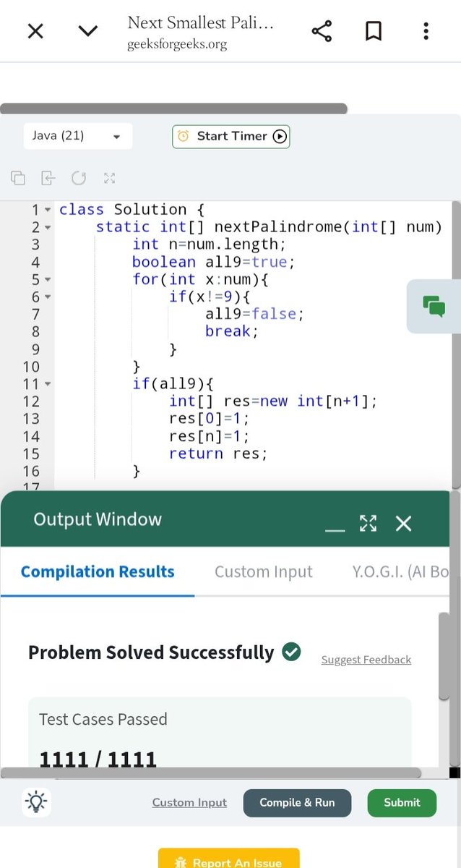This screenshot has width=461, height=868.
Task: Click Compile & Run button
Action: coord(298,802)
